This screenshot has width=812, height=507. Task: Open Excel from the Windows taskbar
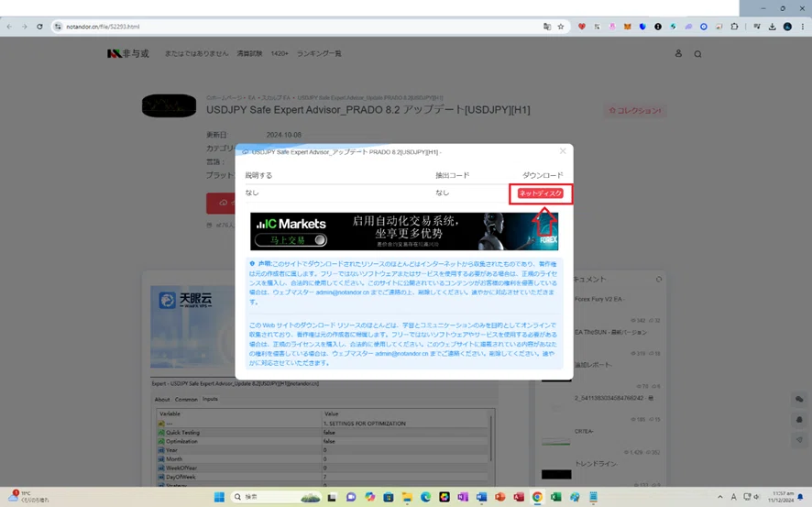pos(555,497)
